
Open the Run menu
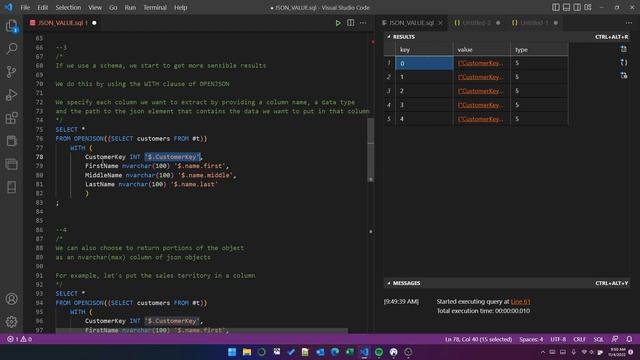(x=130, y=7)
